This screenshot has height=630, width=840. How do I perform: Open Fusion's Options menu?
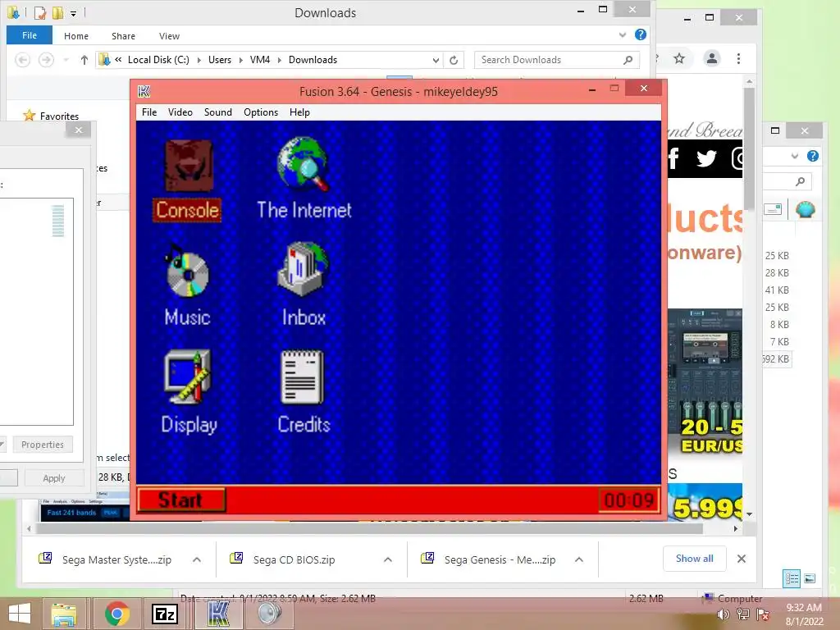[x=260, y=112]
